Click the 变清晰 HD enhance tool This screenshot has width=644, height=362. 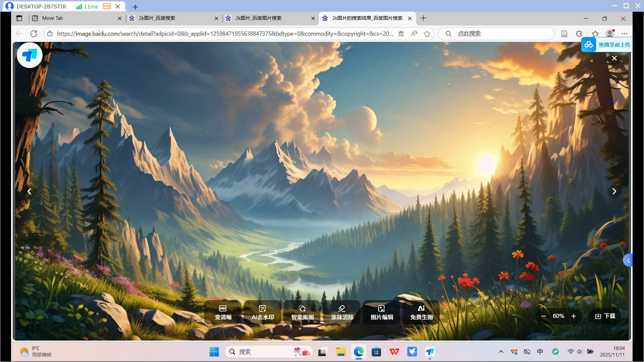[x=223, y=312]
